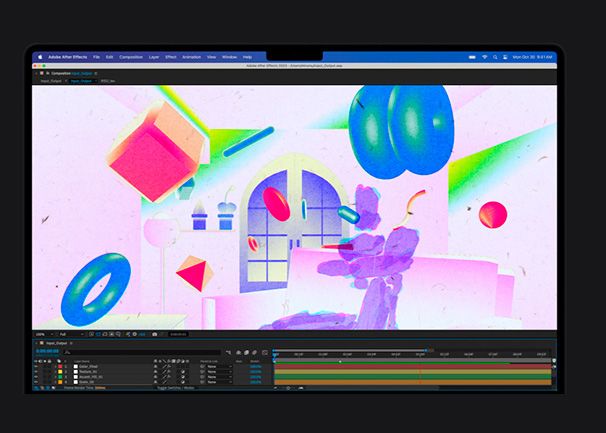Click the Wi-Fi status icon

coord(484,57)
